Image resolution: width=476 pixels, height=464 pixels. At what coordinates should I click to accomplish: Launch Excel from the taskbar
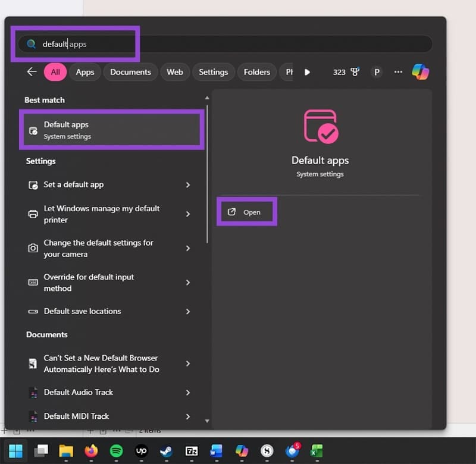coord(316,451)
